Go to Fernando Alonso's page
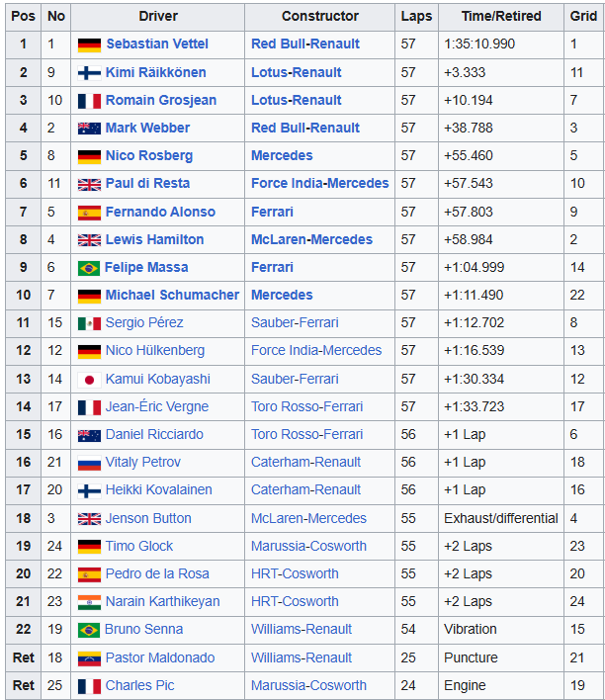The width and height of the screenshot is (605, 700). click(x=160, y=212)
